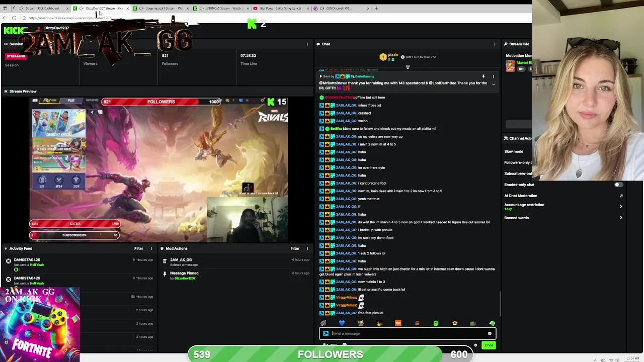644x362 pixels.
Task: Switch to xNUNOx5 Stream browser tab
Action: (221, 9)
